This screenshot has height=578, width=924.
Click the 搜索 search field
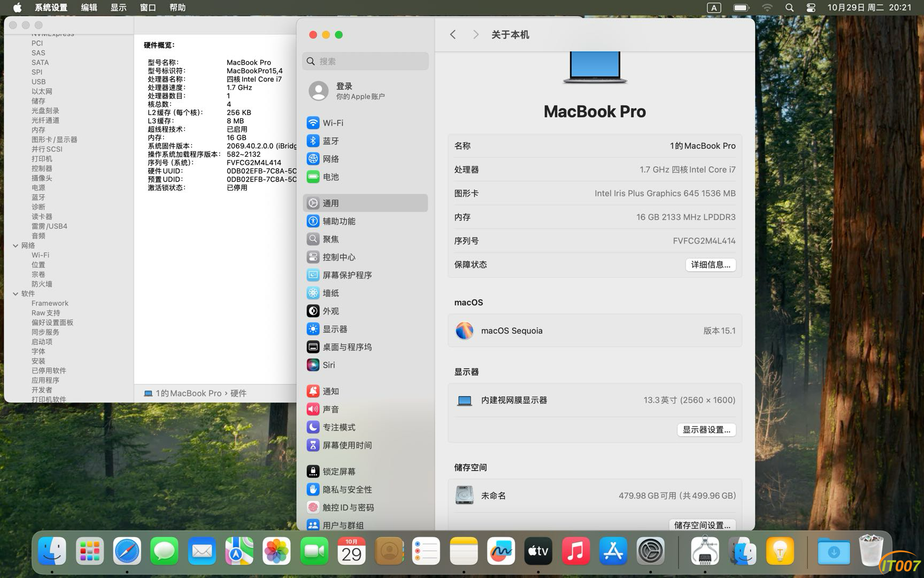pos(365,61)
